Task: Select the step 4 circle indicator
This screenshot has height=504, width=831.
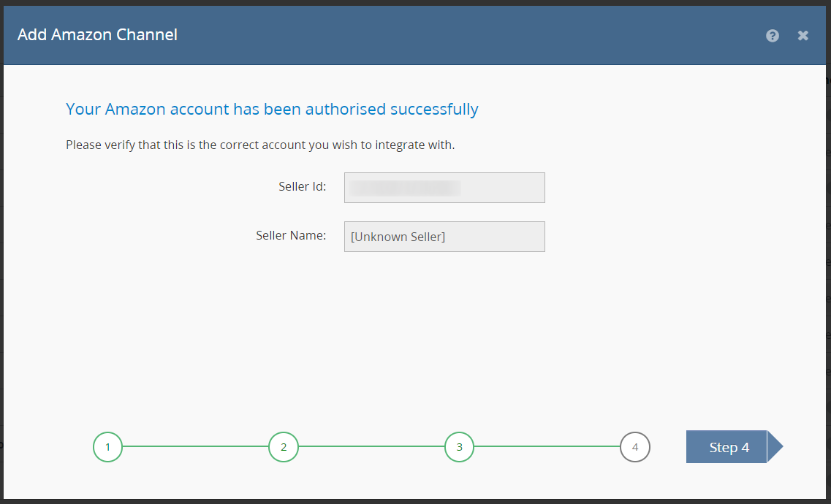Action: tap(635, 447)
